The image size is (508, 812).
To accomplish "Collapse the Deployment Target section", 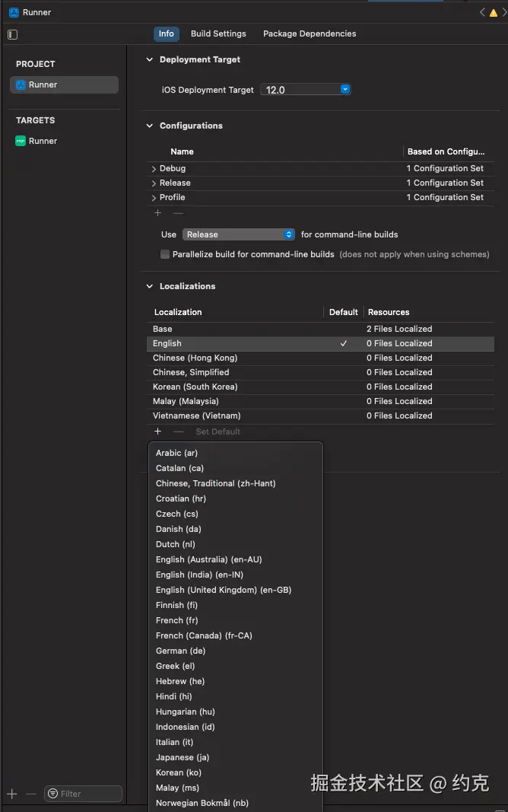I will 150,59.
